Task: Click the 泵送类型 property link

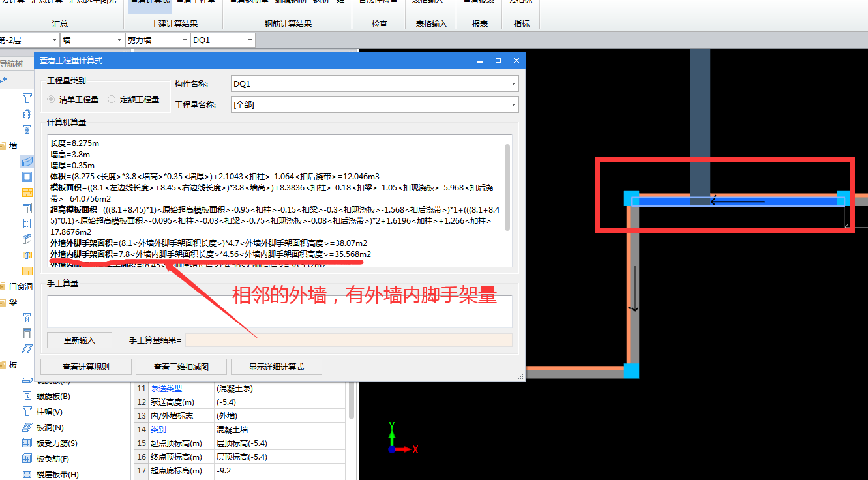Action: (x=166, y=388)
